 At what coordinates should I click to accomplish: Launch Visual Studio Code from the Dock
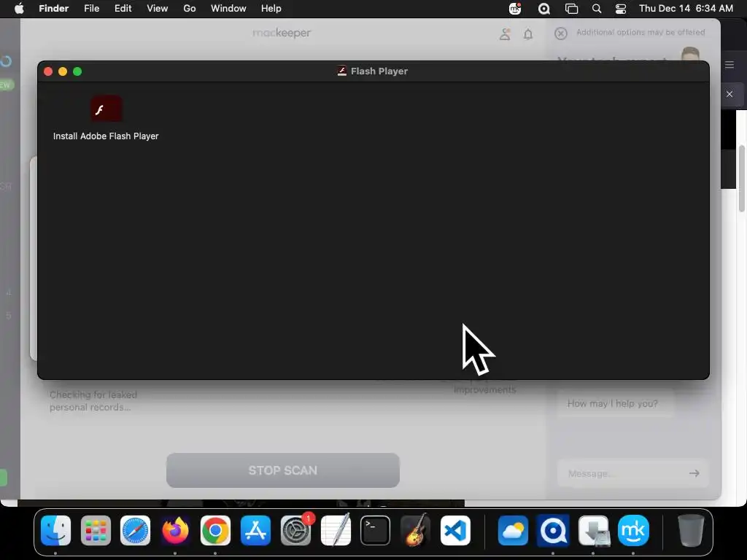click(x=455, y=531)
